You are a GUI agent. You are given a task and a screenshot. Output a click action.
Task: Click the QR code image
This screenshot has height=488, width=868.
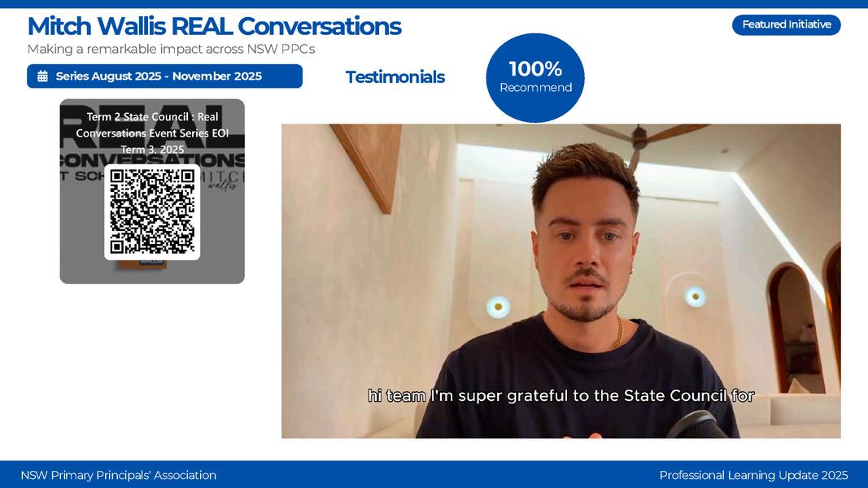tap(152, 212)
